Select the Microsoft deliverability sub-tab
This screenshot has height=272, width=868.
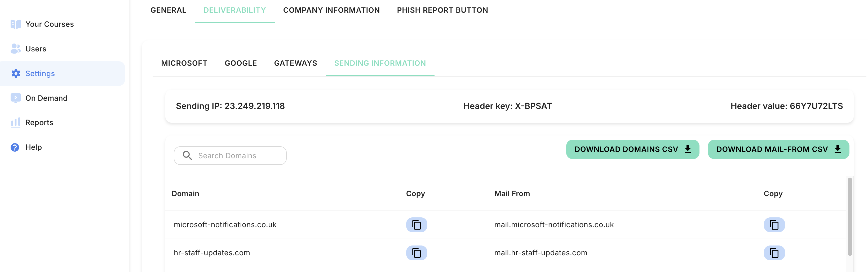click(184, 63)
